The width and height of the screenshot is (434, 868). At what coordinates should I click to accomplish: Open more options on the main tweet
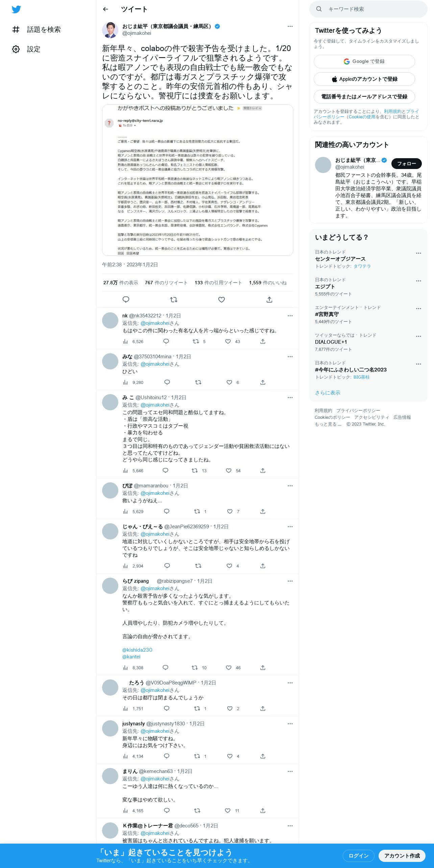pos(290,26)
